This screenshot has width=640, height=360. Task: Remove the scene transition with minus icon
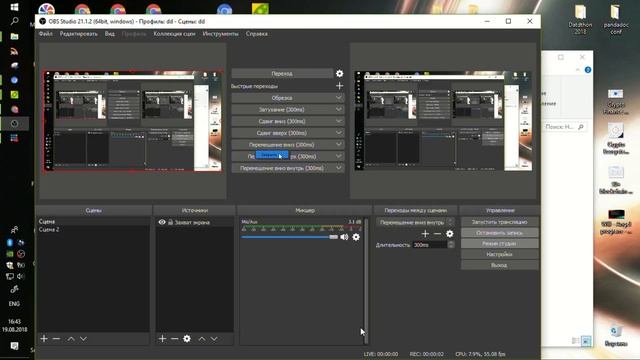pos(437,233)
